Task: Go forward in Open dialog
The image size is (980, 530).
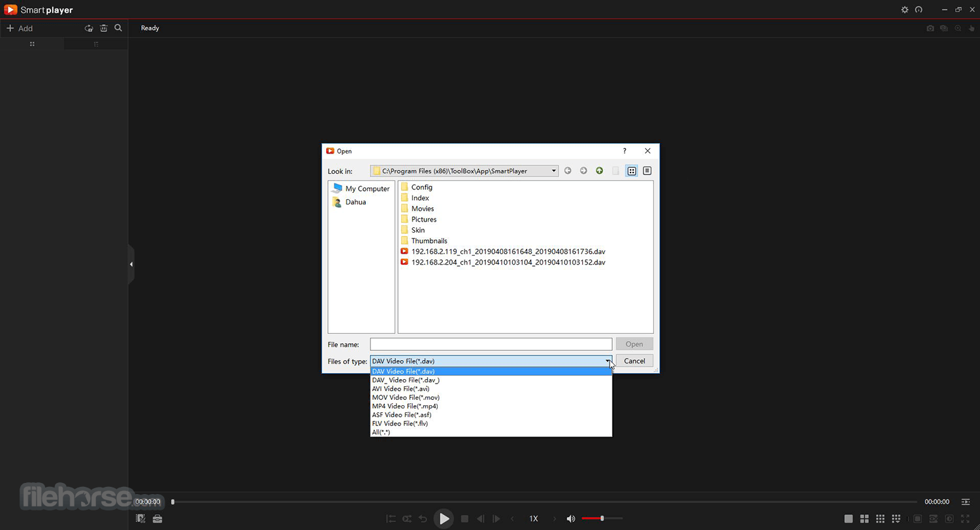Action: click(583, 171)
